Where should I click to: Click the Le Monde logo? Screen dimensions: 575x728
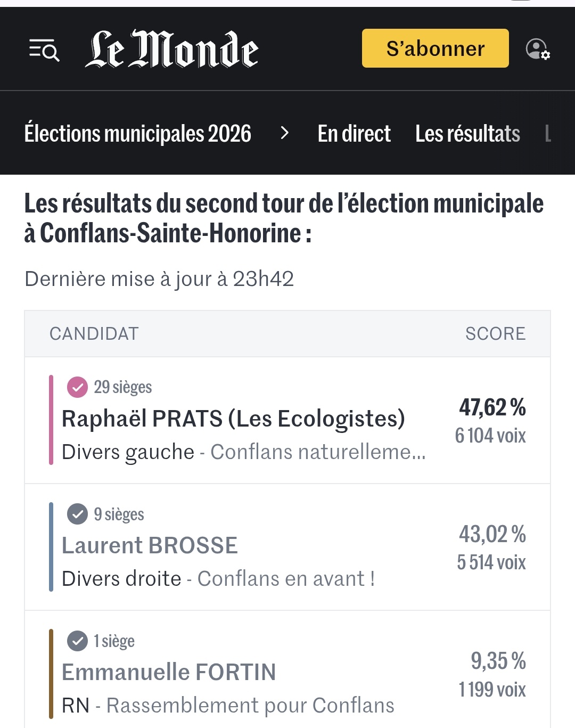[x=171, y=50]
